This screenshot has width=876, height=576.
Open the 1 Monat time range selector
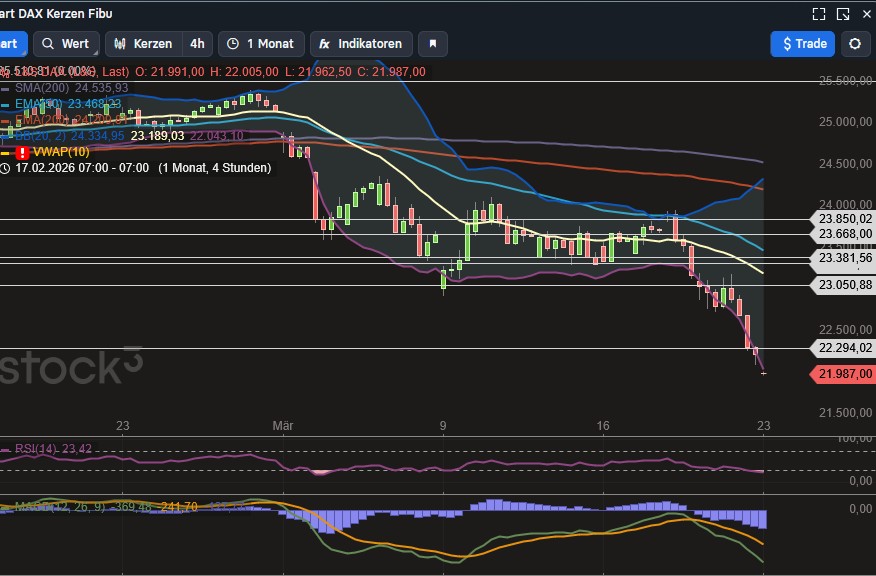click(x=260, y=44)
